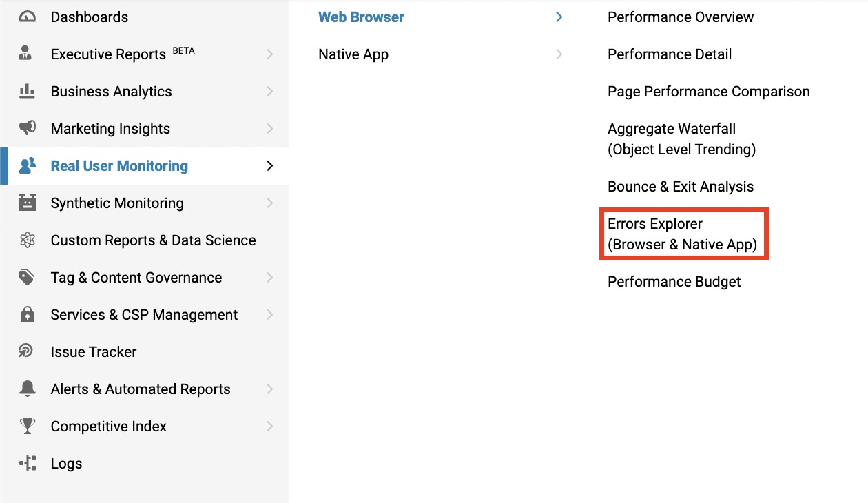Click the Custom Reports atom icon
The width and height of the screenshot is (868, 503).
28,240
